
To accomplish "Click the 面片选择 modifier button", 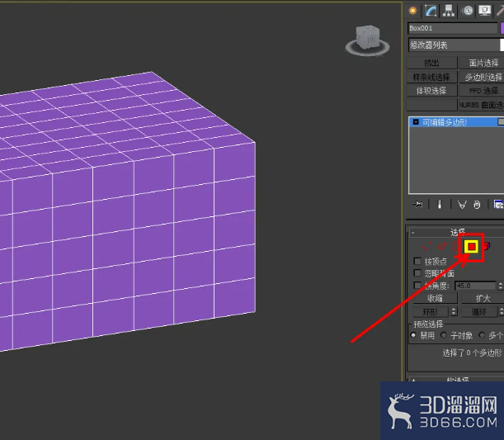I will 482,63.
